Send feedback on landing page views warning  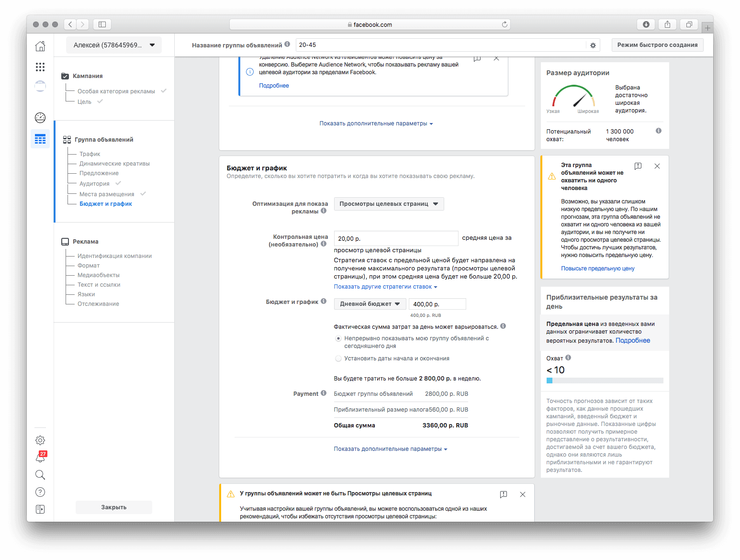click(504, 494)
